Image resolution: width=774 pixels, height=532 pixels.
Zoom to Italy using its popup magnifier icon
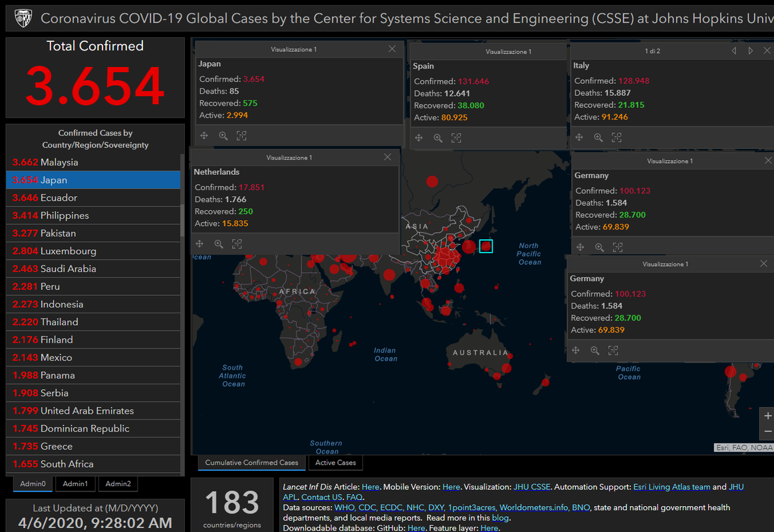[598, 138]
